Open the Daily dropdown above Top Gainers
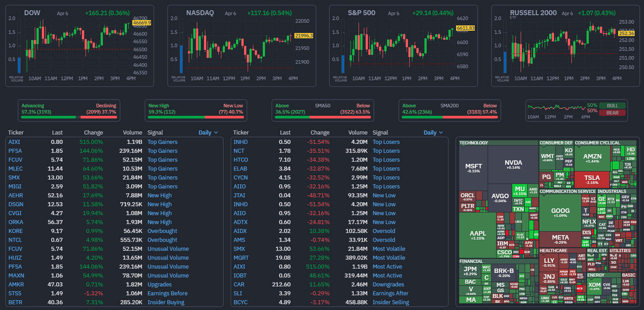Screen dimensions: 644x310 (208, 132)
